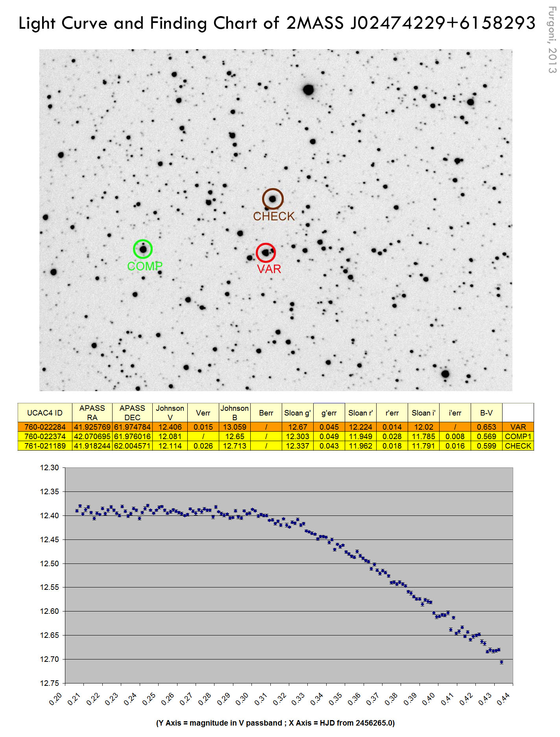Click the last data point near 12.70

pyautogui.click(x=501, y=662)
